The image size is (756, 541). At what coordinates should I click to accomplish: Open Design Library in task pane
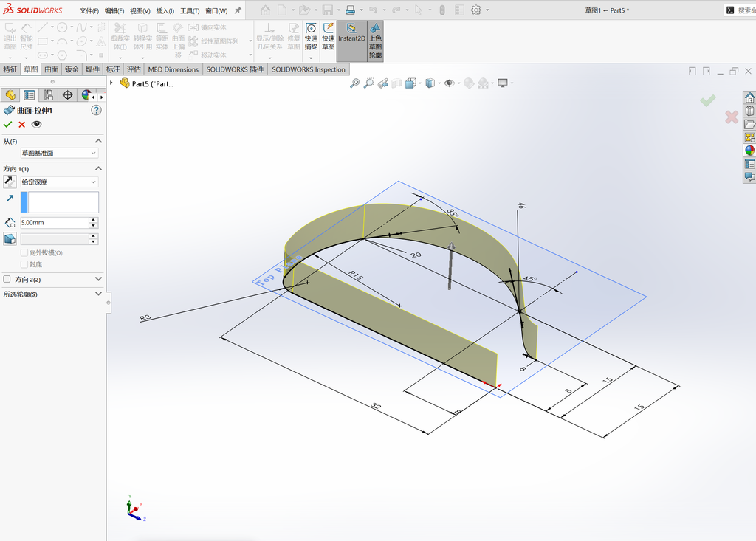[x=750, y=111]
